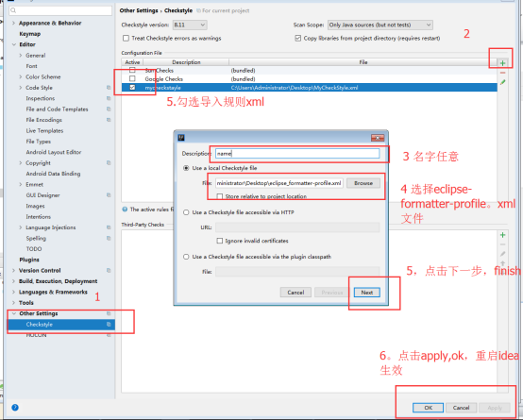Remove the selected configuration file

coord(502,73)
